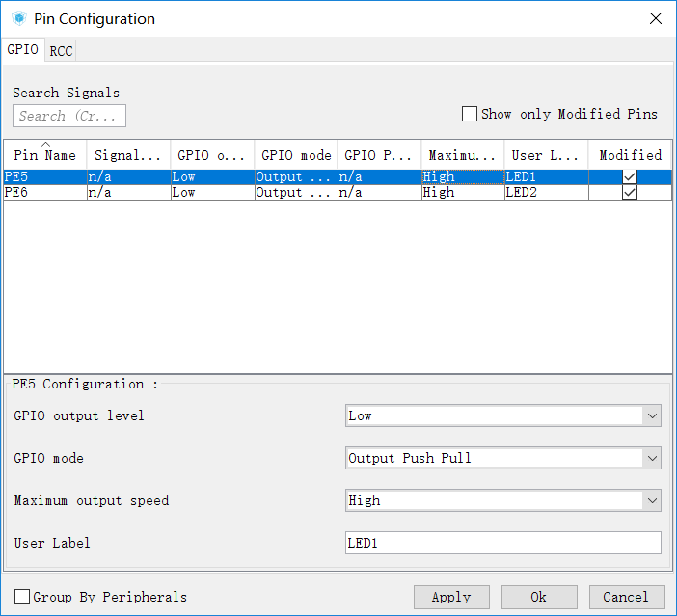Switch to the GPIO tab

(23, 49)
